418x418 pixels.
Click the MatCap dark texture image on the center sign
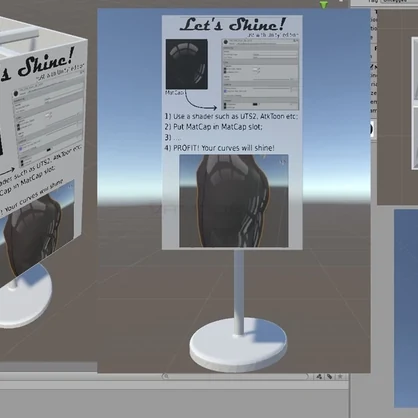point(187,64)
